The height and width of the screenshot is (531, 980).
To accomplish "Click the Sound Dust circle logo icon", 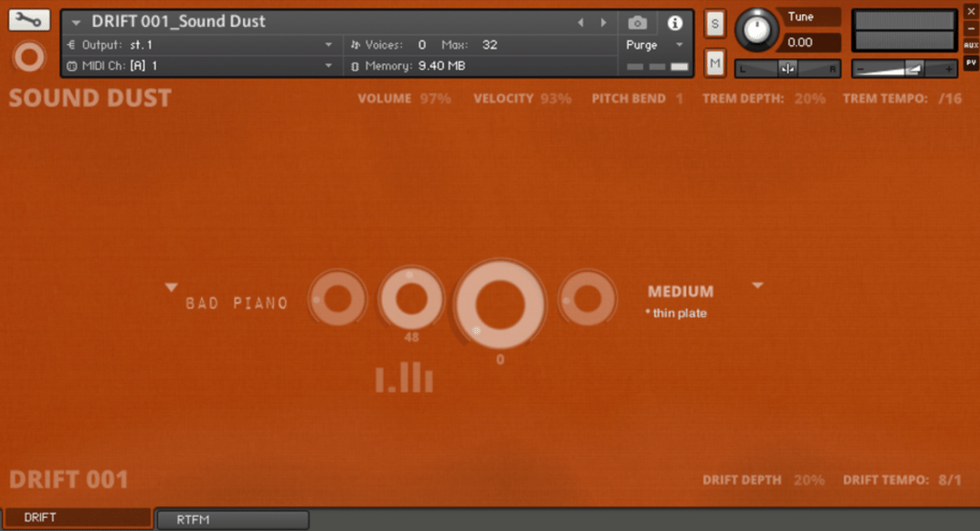I will pyautogui.click(x=30, y=56).
